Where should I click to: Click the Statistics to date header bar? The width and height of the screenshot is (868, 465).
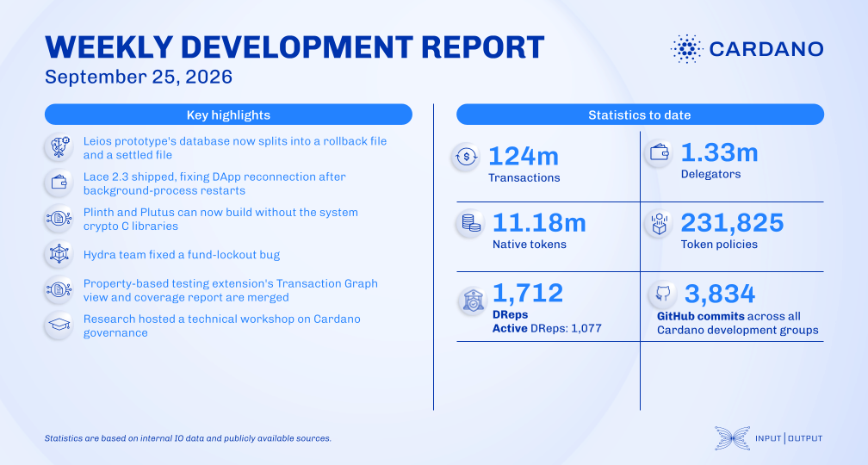point(640,115)
